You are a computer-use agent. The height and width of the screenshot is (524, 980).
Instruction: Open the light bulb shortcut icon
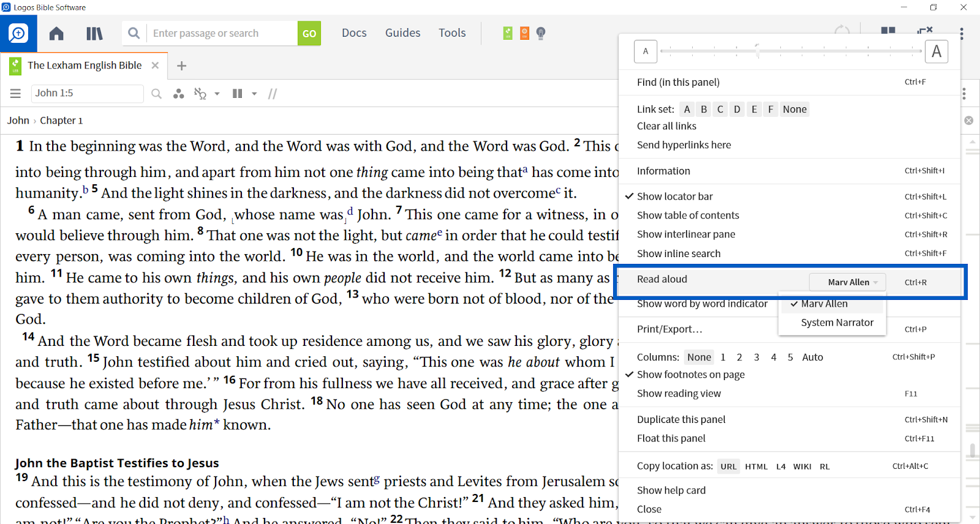[541, 33]
